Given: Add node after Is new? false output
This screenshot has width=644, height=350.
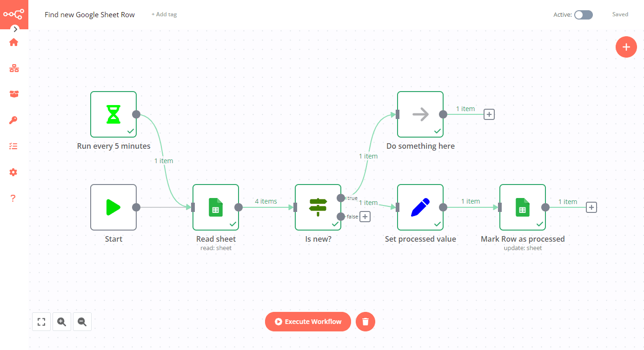Looking at the screenshot, I should pyautogui.click(x=365, y=217).
